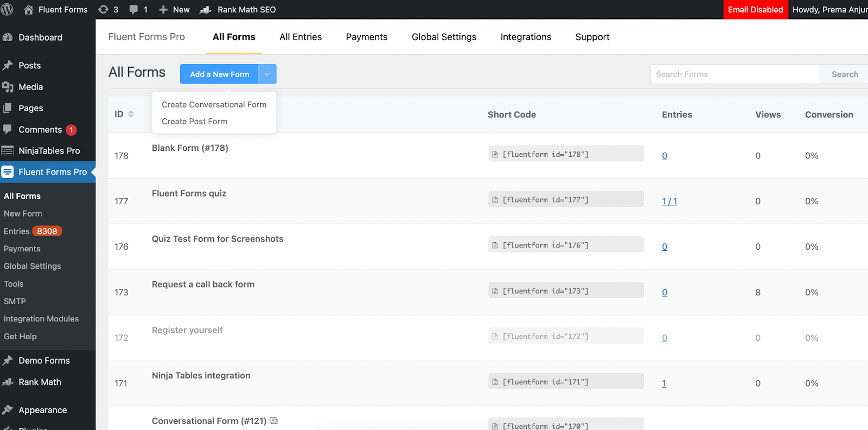
Task: Switch to the All Entries tab
Action: (301, 37)
